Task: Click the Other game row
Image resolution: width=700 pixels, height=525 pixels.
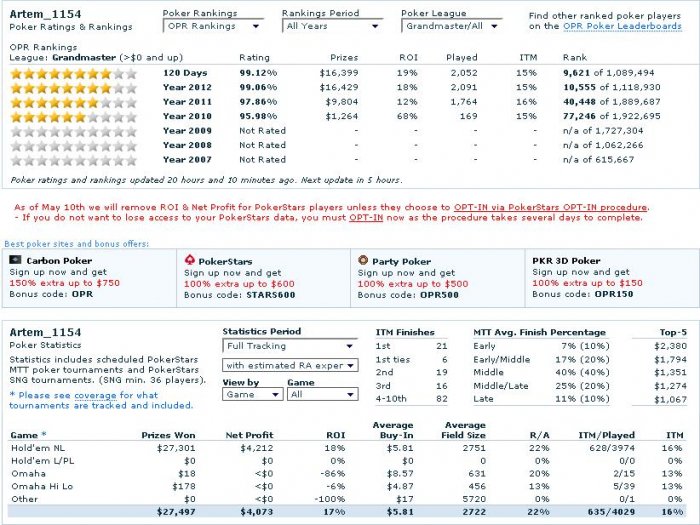Action: (346, 499)
